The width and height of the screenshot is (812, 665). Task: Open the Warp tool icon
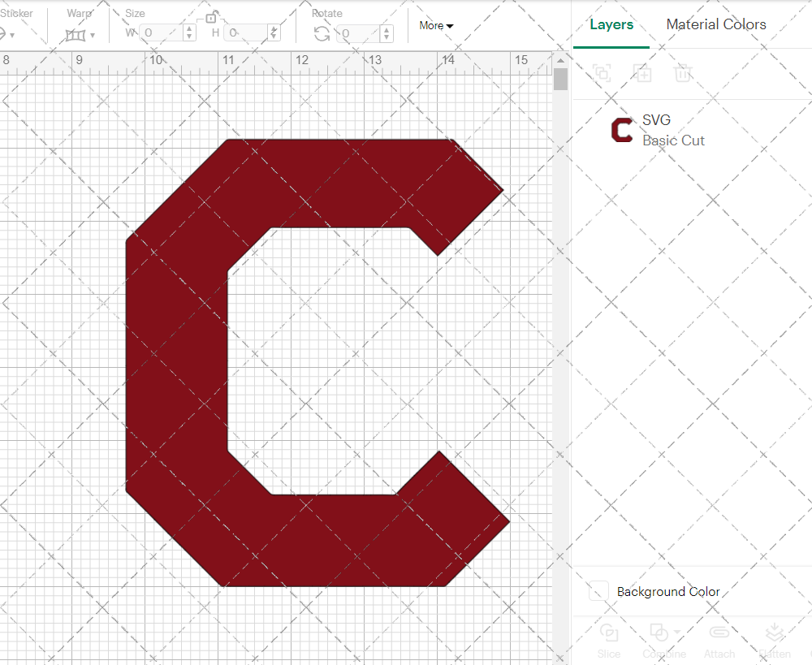75,36
